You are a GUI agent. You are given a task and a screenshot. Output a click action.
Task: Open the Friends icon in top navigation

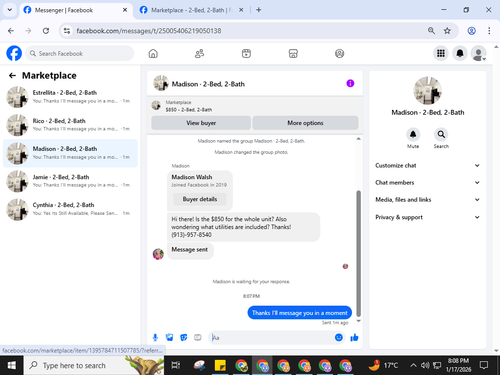click(199, 53)
